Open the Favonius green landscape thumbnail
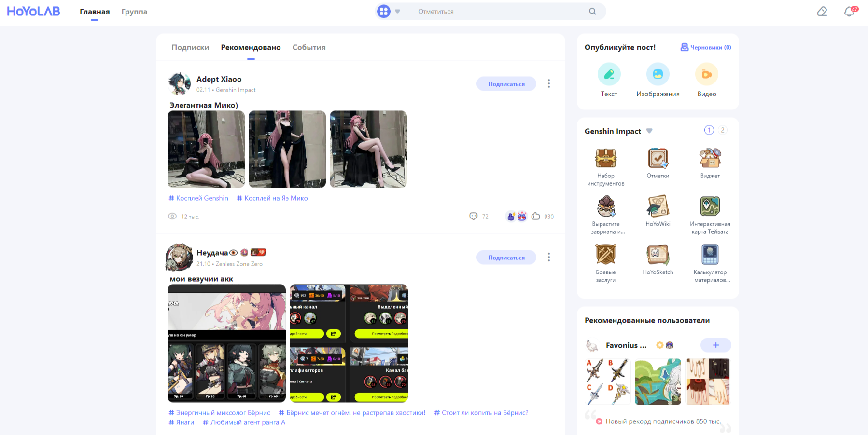The image size is (868, 435). click(x=658, y=381)
